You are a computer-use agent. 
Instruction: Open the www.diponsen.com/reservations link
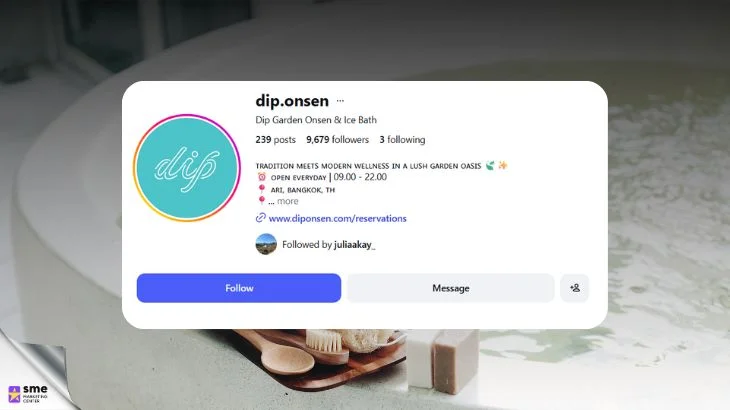(338, 218)
